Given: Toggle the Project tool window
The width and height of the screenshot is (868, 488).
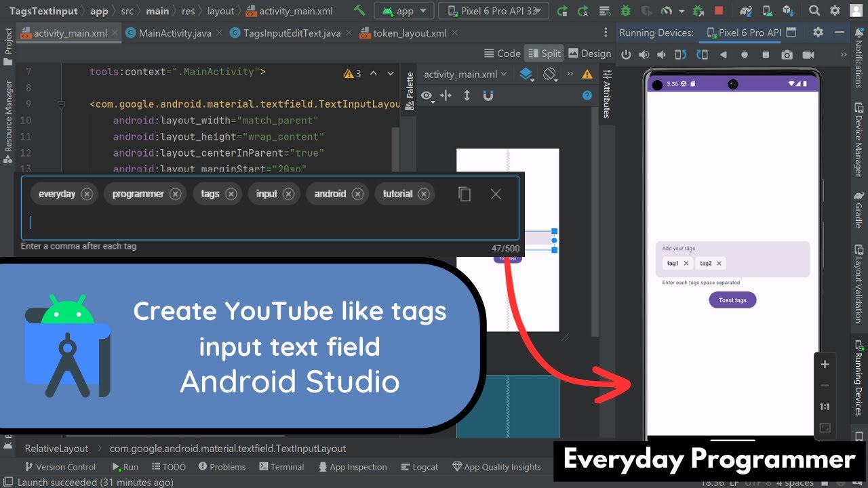Looking at the screenshot, I should (8, 47).
